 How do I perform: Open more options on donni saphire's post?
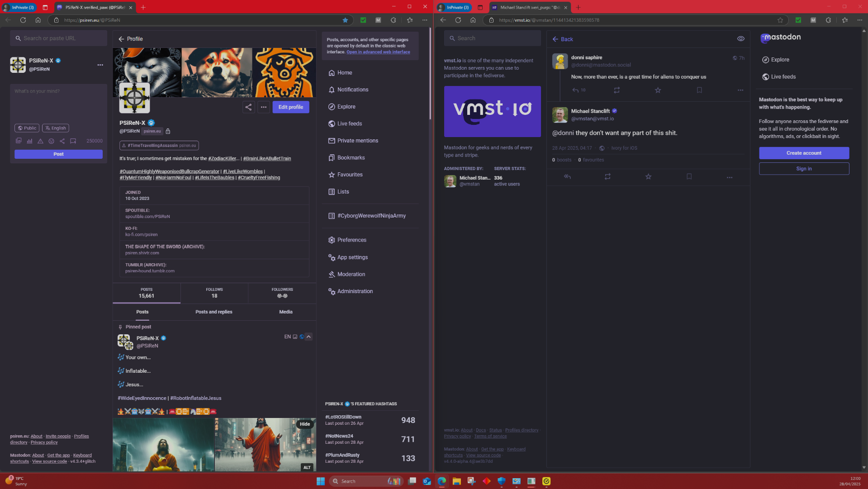click(x=740, y=90)
